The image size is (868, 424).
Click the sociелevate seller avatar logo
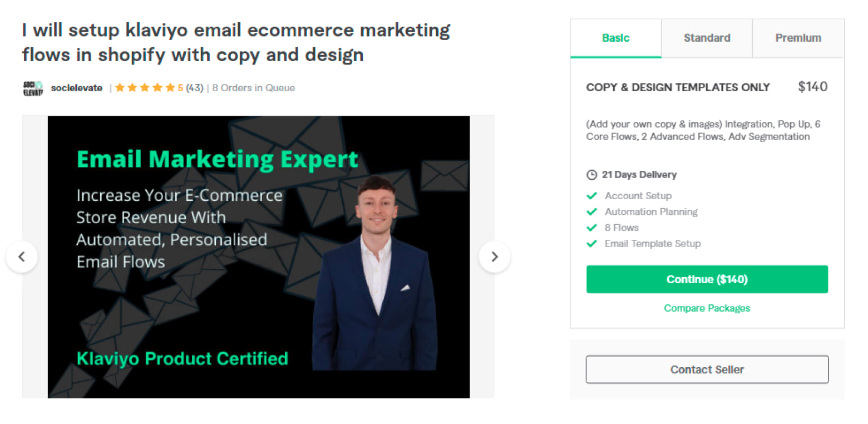click(x=32, y=88)
